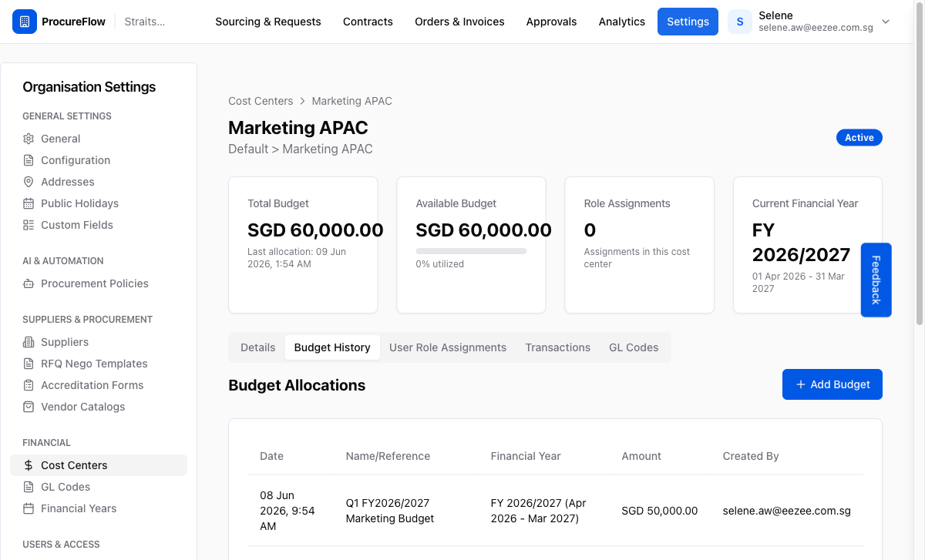Select the Cost Centers dollar icon
This screenshot has width=925, height=560.
pyautogui.click(x=29, y=465)
